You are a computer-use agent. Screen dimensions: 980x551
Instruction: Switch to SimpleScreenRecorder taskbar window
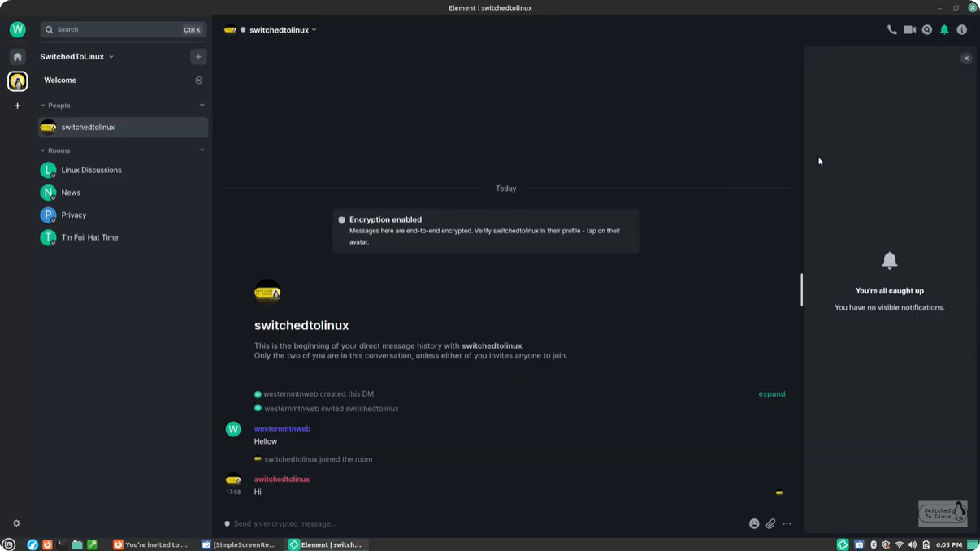click(x=240, y=544)
